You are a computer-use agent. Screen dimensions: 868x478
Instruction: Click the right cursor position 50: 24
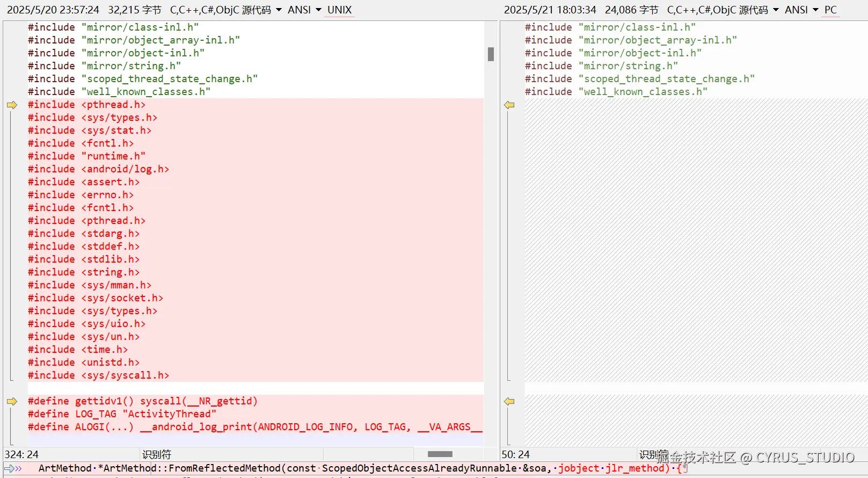[x=515, y=454]
